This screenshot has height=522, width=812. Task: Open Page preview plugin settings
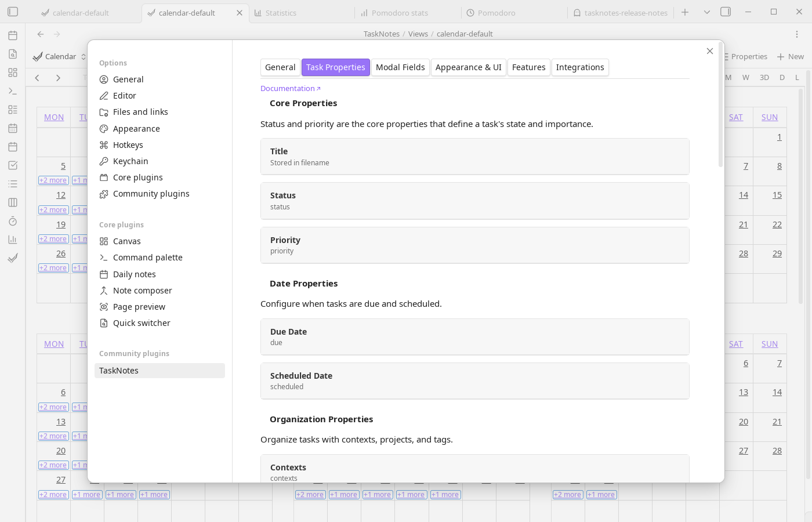point(159,307)
